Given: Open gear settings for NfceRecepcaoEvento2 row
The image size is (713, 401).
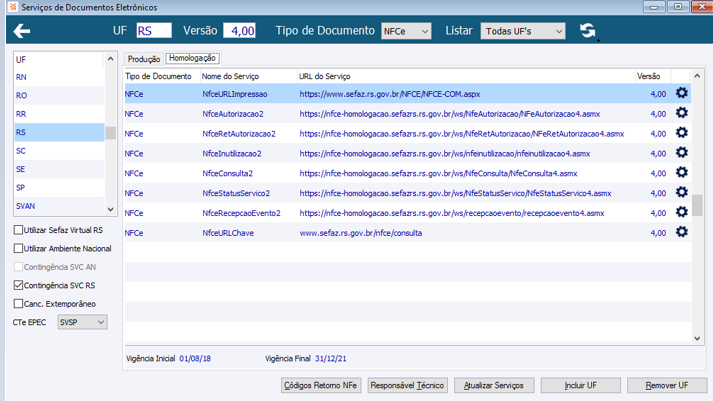Looking at the screenshot, I should 681,212.
